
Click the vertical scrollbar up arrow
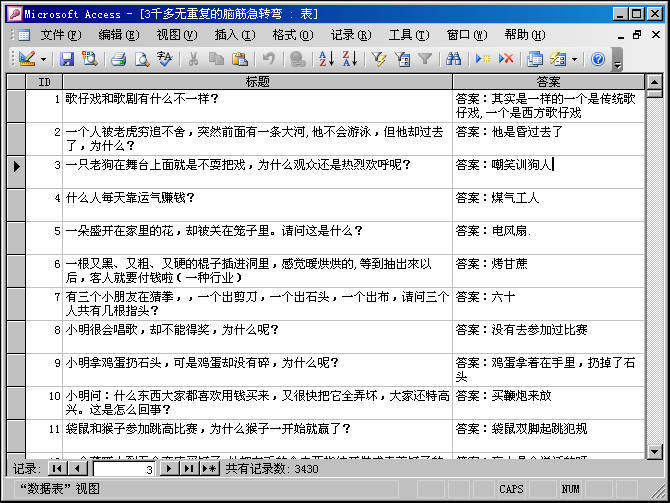coord(654,82)
